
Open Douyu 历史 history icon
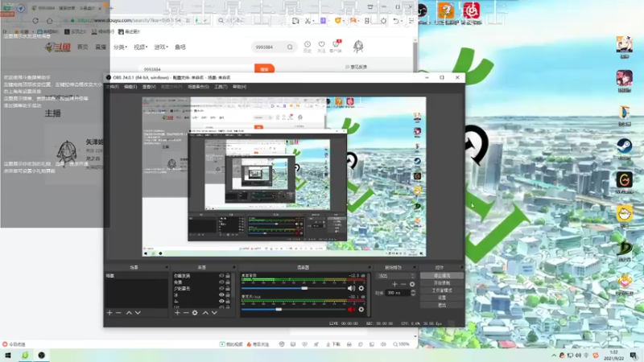[x=308, y=47]
